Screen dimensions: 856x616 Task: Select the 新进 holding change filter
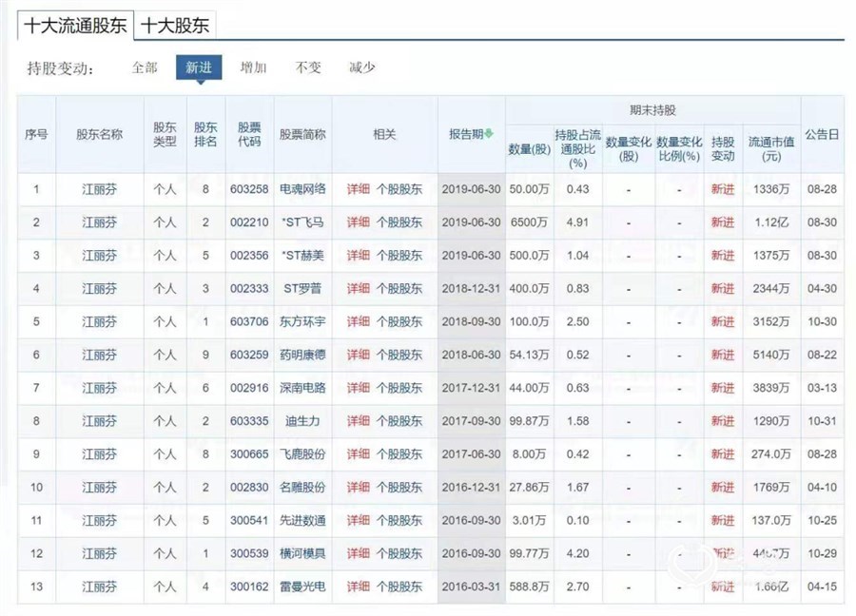pos(199,67)
